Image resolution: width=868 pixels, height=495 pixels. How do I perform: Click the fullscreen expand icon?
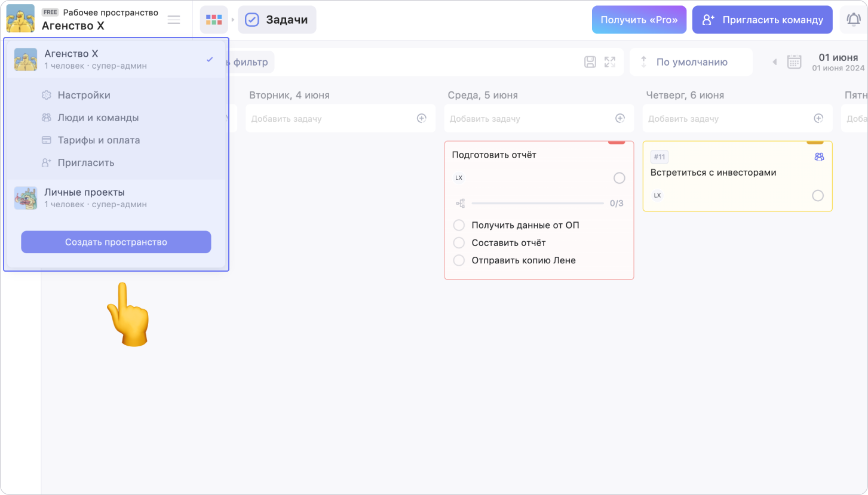pos(609,62)
